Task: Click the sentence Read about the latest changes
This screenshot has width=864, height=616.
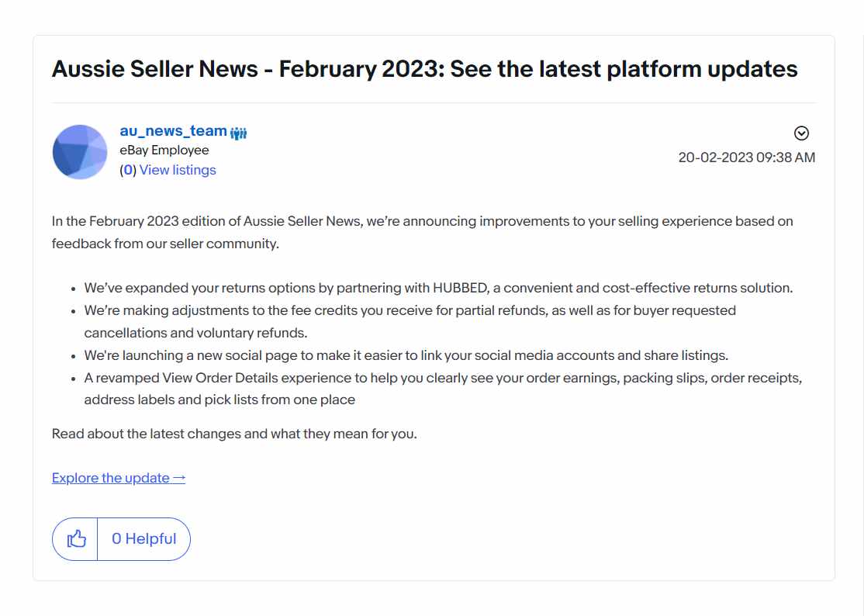Action: 234,434
